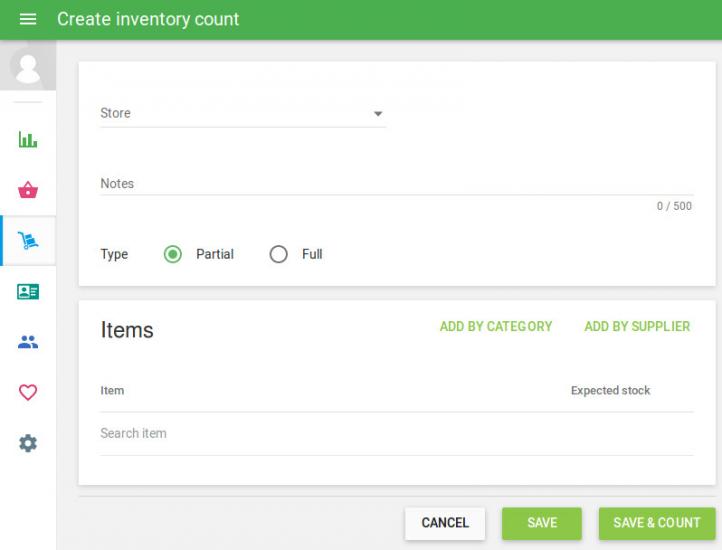Select the Inventory management cart icon

point(28,241)
